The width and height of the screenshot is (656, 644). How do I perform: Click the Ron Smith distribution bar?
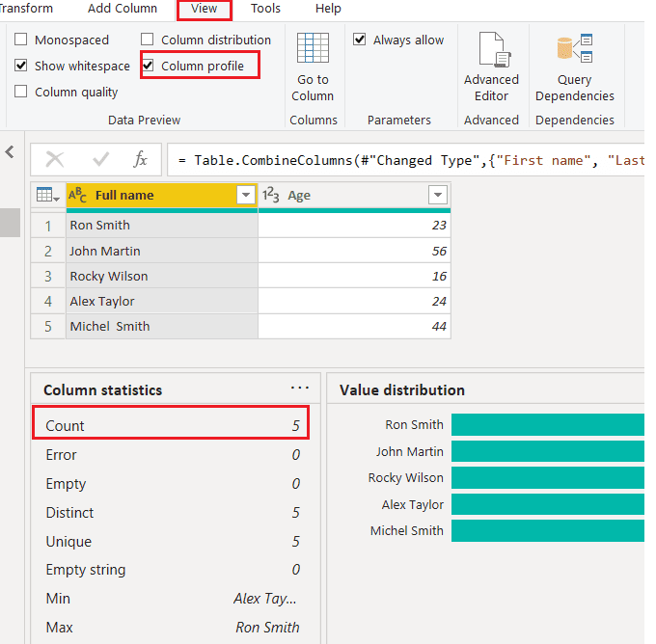(x=548, y=424)
